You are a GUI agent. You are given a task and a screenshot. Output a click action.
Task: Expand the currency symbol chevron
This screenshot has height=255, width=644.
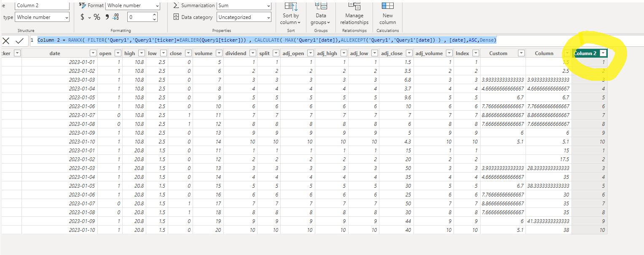89,17
